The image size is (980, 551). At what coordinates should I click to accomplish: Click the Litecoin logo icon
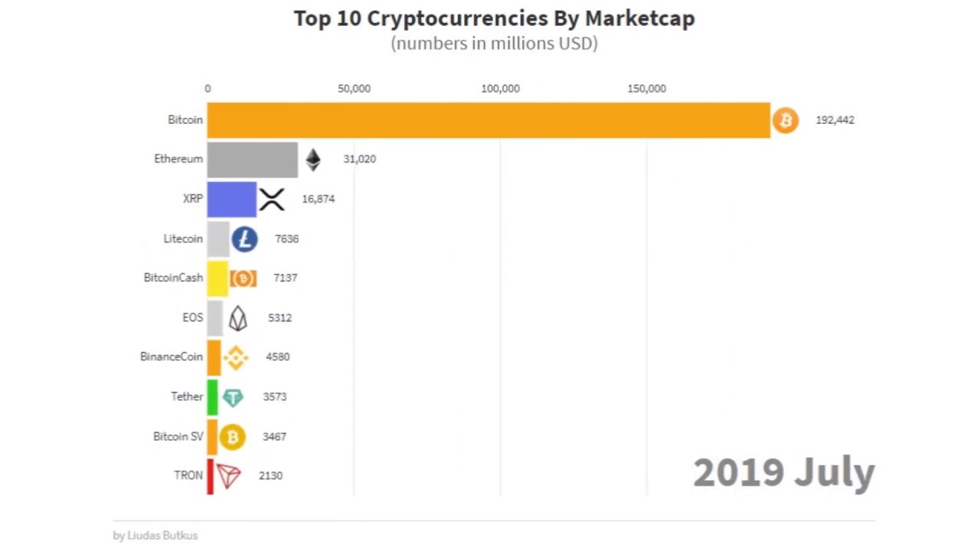244,239
